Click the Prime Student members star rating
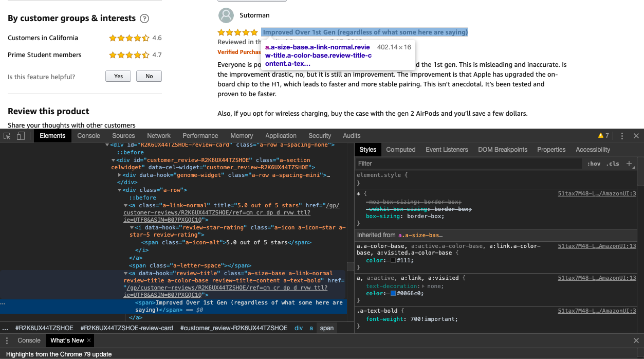This screenshot has width=644, height=359. [129, 55]
